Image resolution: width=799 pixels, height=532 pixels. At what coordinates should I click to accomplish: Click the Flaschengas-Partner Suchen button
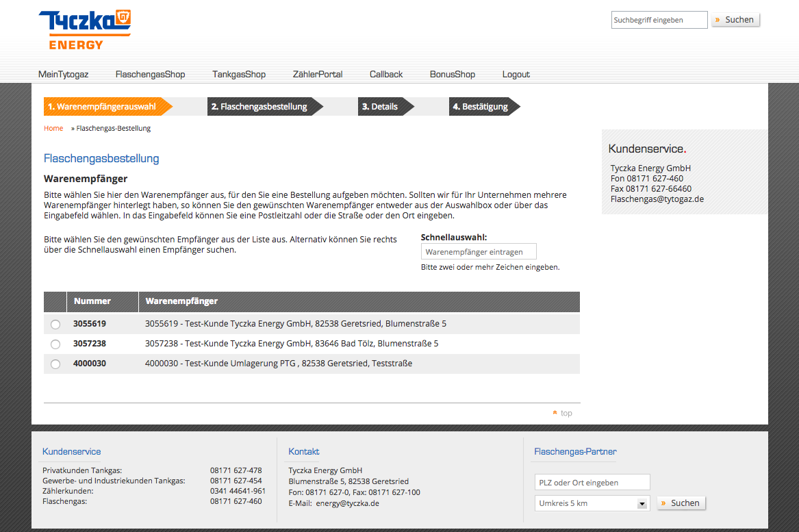[x=681, y=503]
